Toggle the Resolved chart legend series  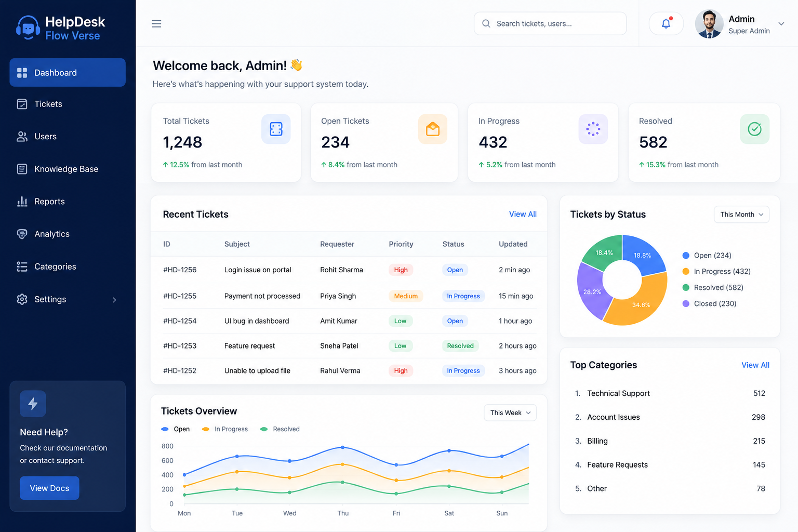280,429
